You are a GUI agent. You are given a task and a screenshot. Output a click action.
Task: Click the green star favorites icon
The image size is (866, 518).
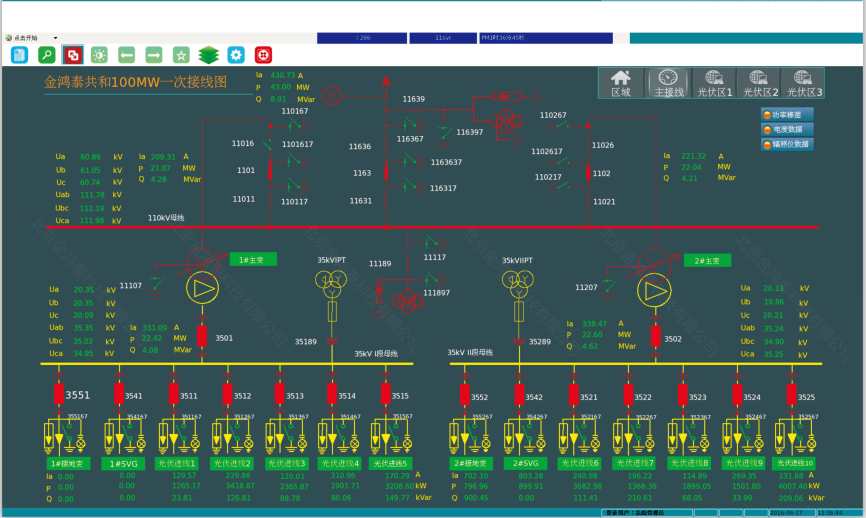pyautogui.click(x=181, y=55)
